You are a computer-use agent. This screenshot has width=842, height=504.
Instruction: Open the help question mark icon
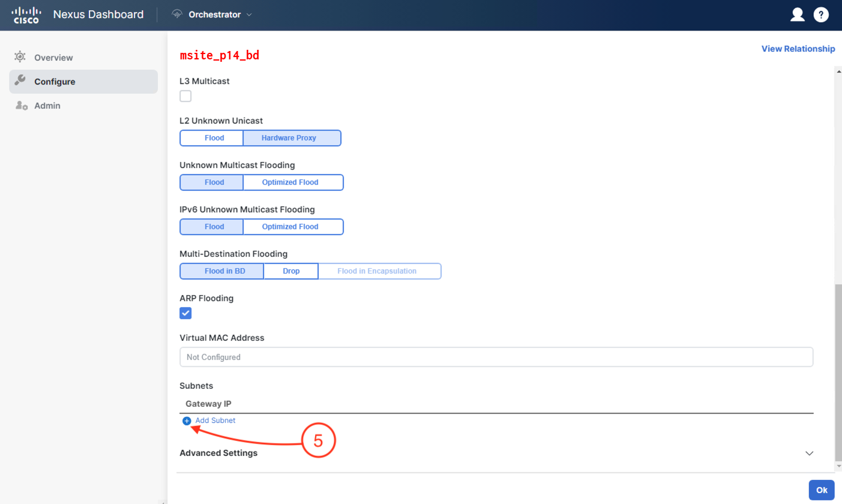click(x=821, y=15)
